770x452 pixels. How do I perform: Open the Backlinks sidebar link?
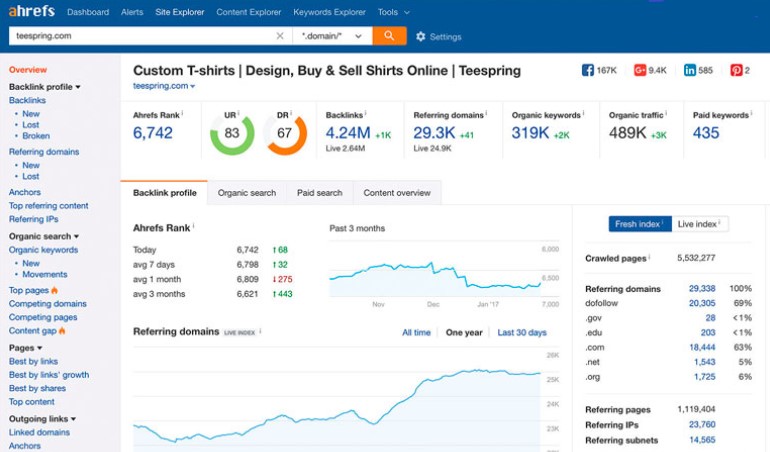point(27,100)
